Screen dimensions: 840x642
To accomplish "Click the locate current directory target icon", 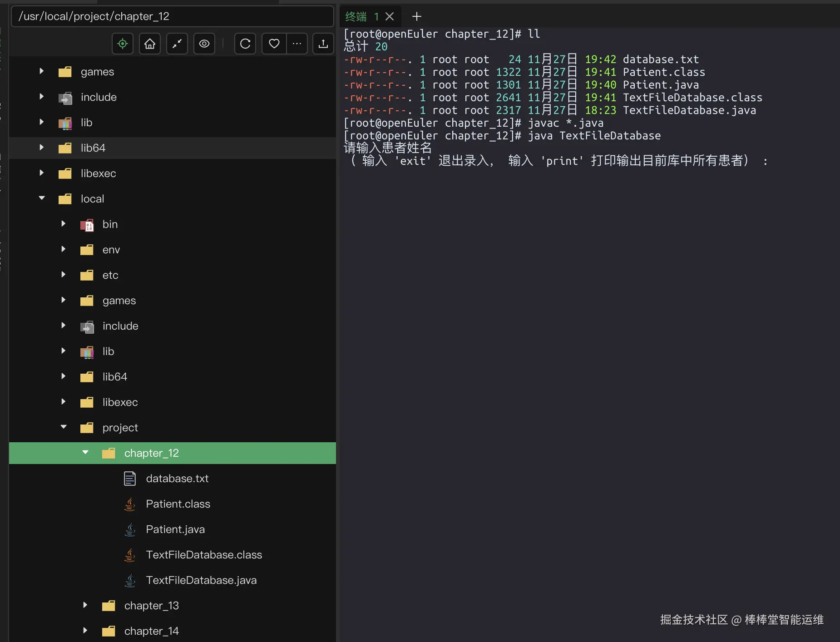I will tap(123, 44).
